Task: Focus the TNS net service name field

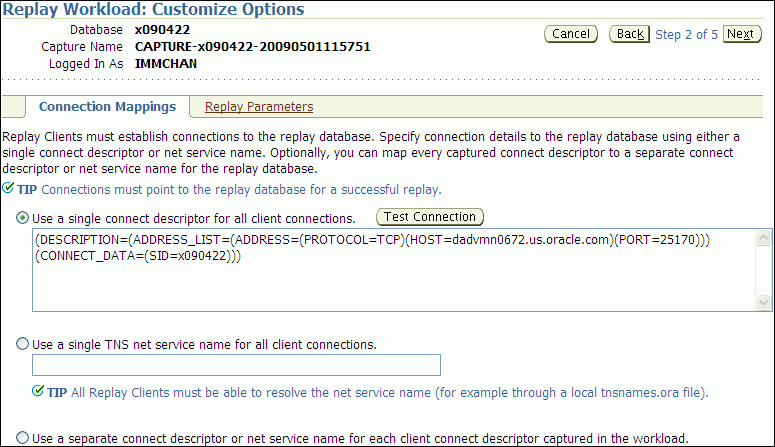Action: (x=236, y=365)
